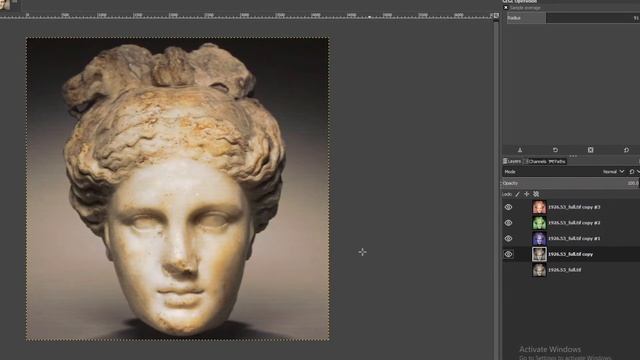This screenshot has width=640, height=360.
Task: Click thumbnail of '1926.53_full.tif copy' layer
Action: (x=539, y=254)
